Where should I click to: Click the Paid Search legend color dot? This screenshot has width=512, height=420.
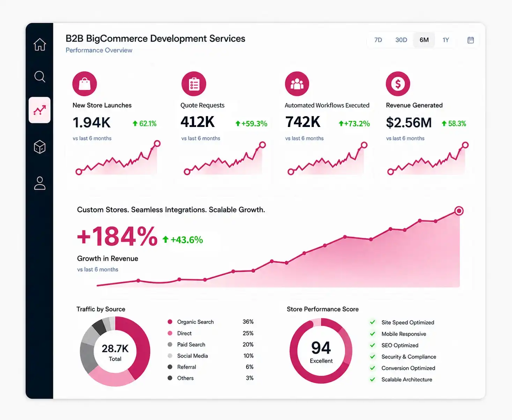170,344
